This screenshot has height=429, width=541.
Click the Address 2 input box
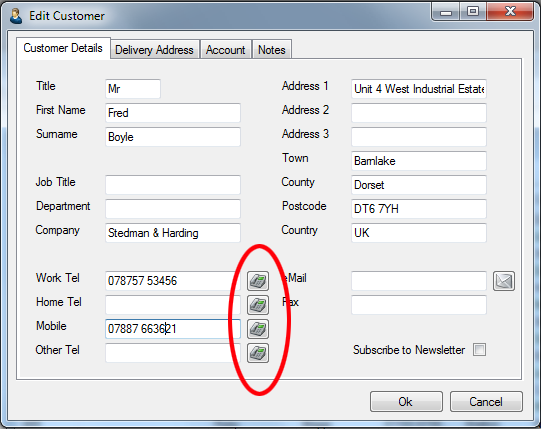pyautogui.click(x=419, y=113)
